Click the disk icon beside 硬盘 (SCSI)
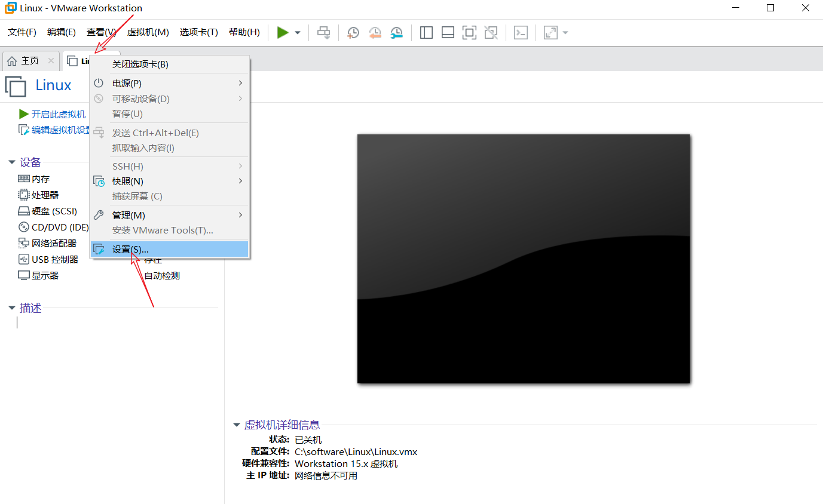823x504 pixels. click(24, 211)
